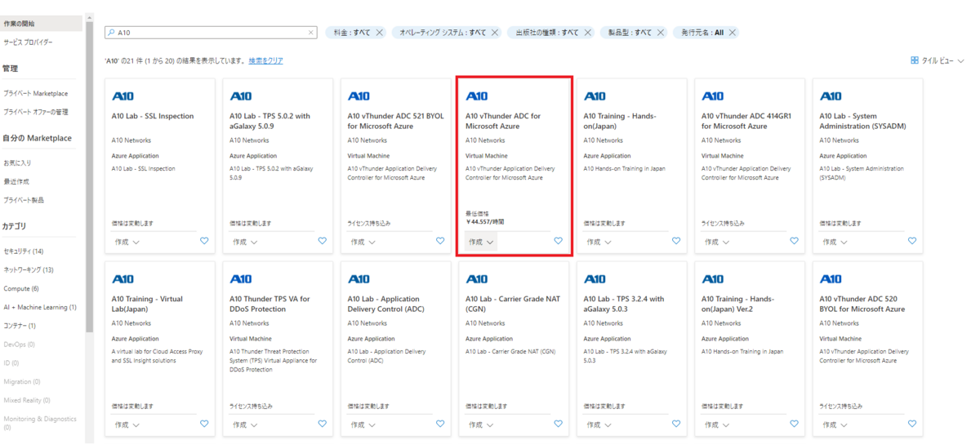This screenshot has height=445, width=980.
Task: Open A10 Lab - Application Delivery Control (ADC) title
Action: (x=386, y=304)
